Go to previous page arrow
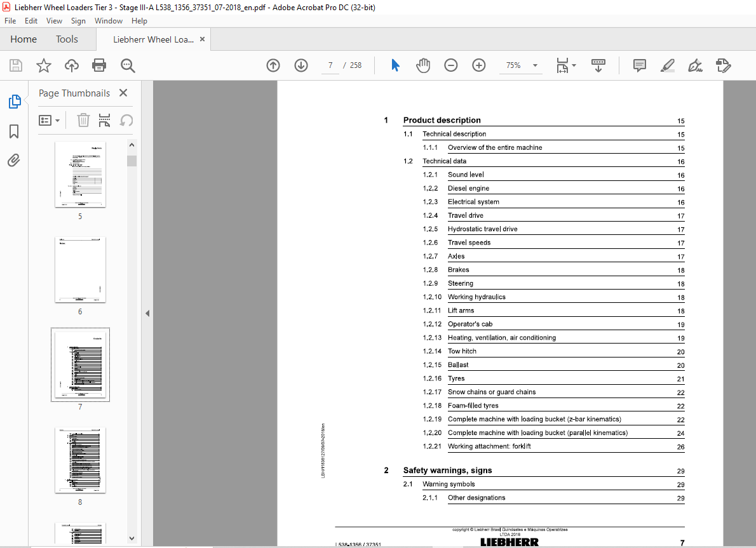Screen dimensions: 756x548 coord(273,65)
